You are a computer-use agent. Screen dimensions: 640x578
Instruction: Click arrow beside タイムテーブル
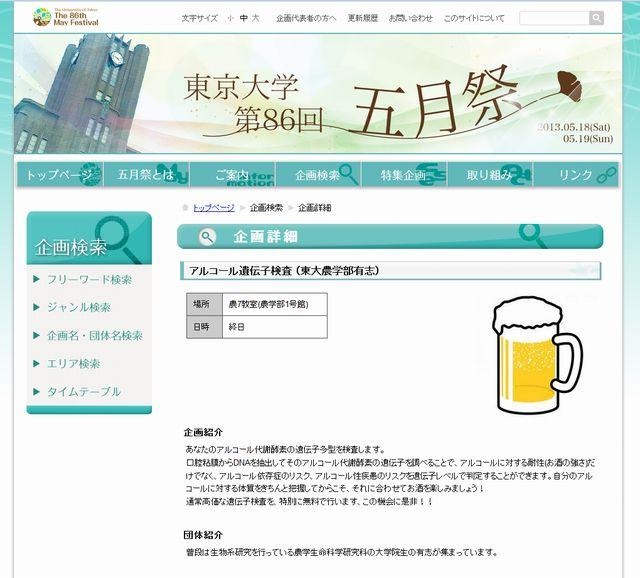pos(36,391)
